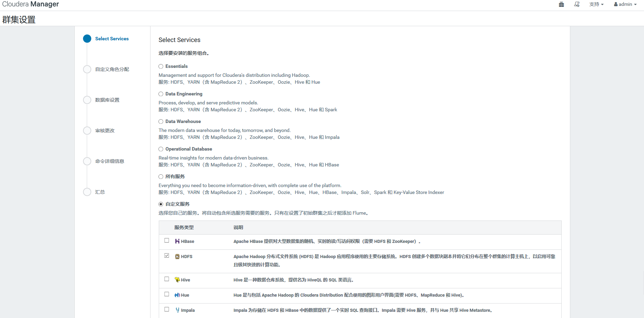
Task: Click the Essentials description 'Management and support' line
Action: [234, 75]
